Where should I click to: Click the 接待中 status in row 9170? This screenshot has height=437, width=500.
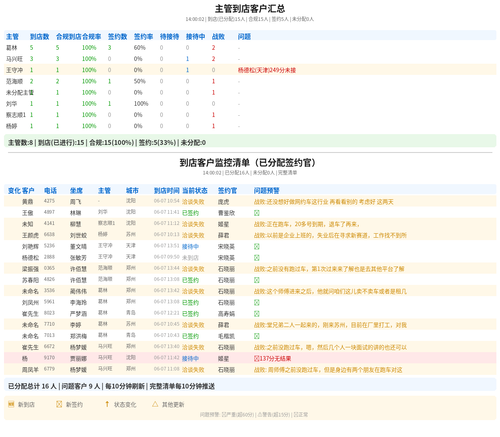tap(191, 359)
